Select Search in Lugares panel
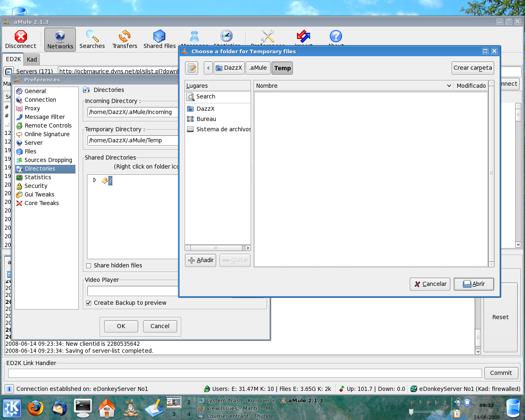 point(205,96)
